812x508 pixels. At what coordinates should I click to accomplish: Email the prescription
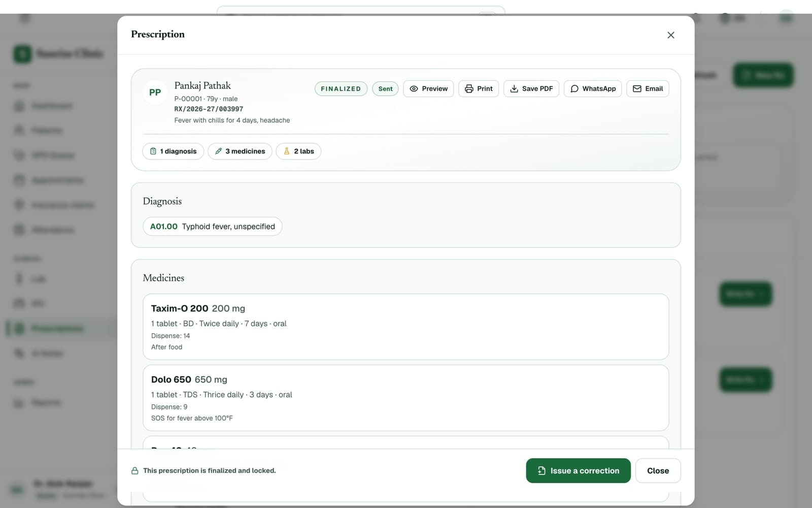click(x=648, y=88)
